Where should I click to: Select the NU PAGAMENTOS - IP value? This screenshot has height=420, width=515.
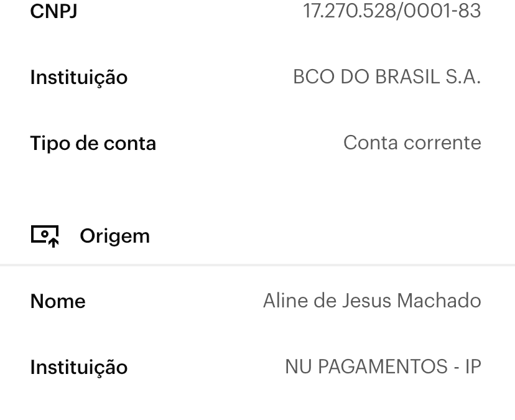coord(383,367)
